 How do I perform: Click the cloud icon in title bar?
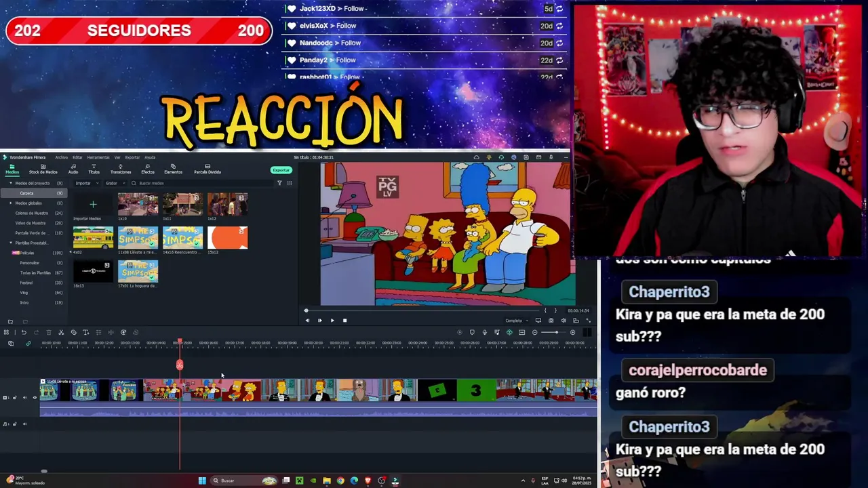[x=476, y=157]
